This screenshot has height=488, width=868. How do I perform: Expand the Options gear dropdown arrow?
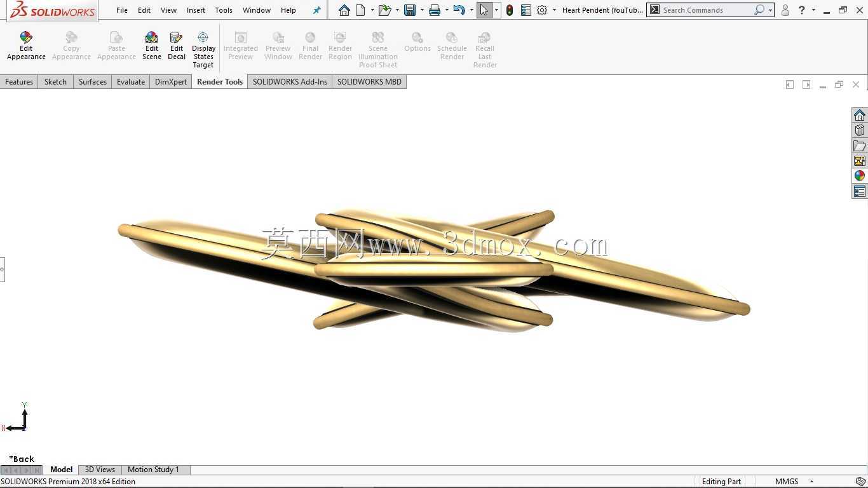(x=554, y=10)
